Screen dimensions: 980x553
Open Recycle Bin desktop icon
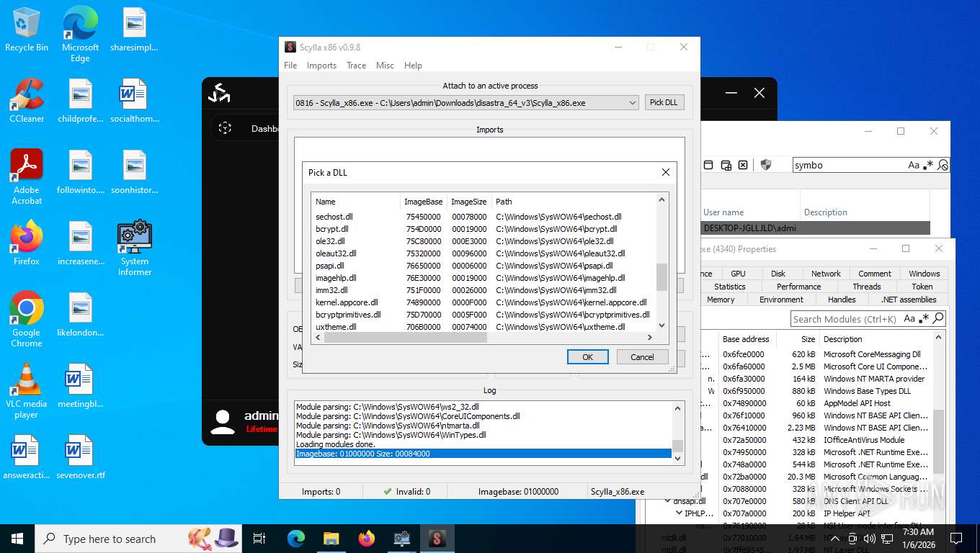click(27, 30)
